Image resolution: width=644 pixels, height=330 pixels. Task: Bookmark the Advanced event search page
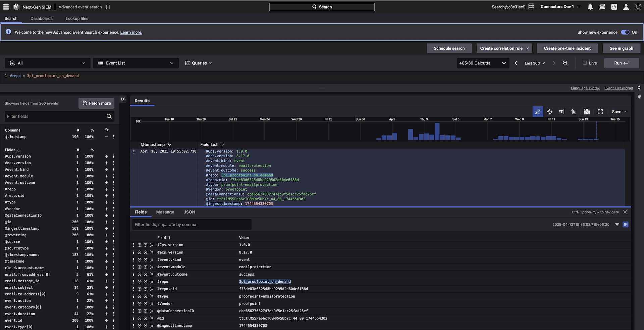[x=108, y=7]
